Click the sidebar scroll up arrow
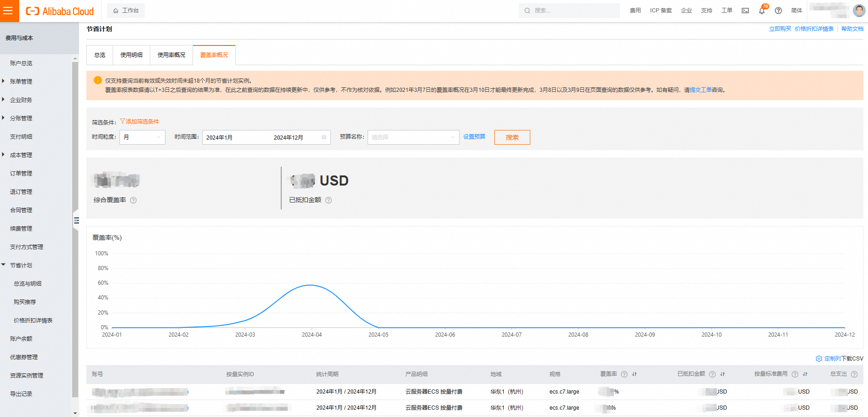Image resolution: width=868 pixels, height=417 pixels. pyautogui.click(x=75, y=58)
